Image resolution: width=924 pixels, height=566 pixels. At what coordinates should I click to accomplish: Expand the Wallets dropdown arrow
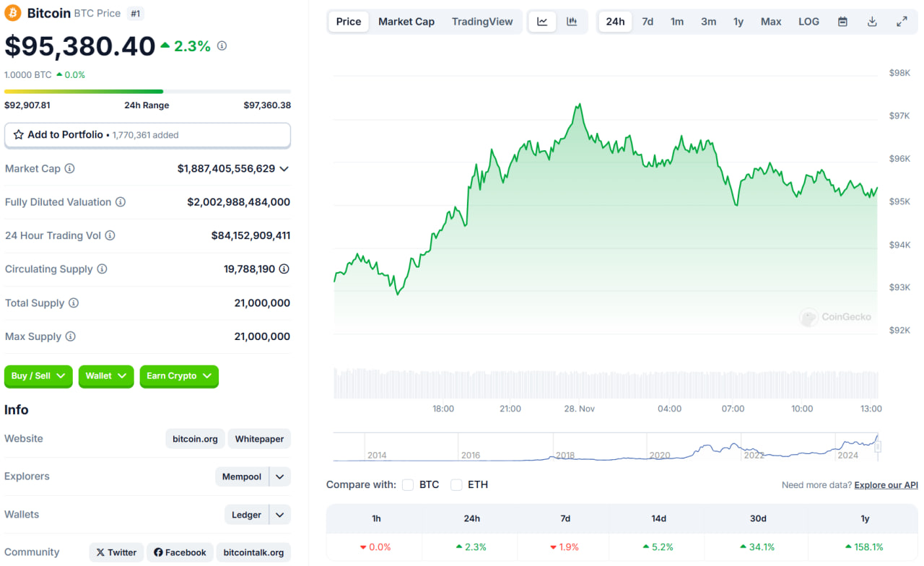280,515
